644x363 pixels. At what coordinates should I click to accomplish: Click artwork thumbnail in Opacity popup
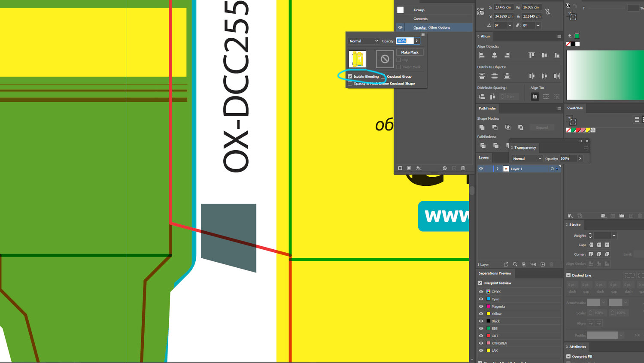[357, 59]
